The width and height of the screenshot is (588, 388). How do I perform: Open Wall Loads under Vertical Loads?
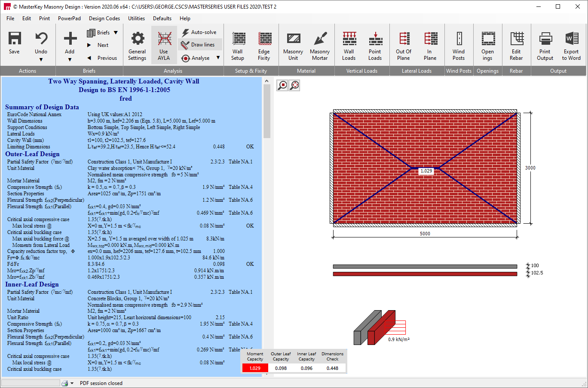coord(349,46)
